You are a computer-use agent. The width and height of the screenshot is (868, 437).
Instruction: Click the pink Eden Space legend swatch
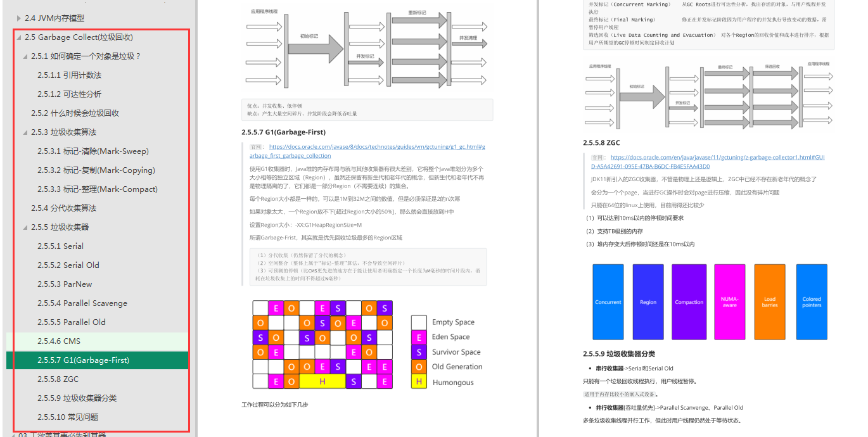(419, 337)
